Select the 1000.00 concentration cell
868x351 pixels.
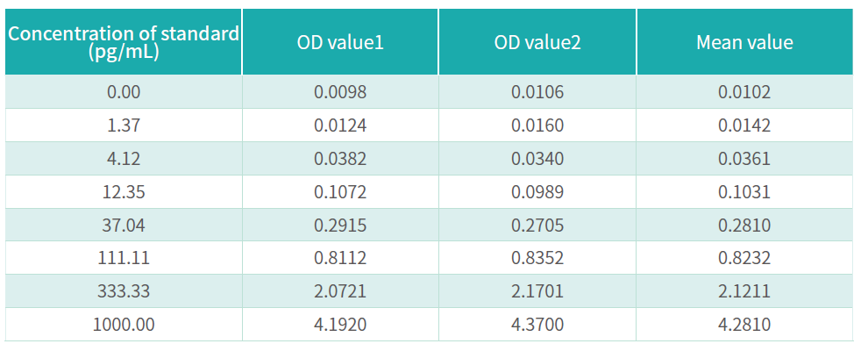(x=124, y=325)
